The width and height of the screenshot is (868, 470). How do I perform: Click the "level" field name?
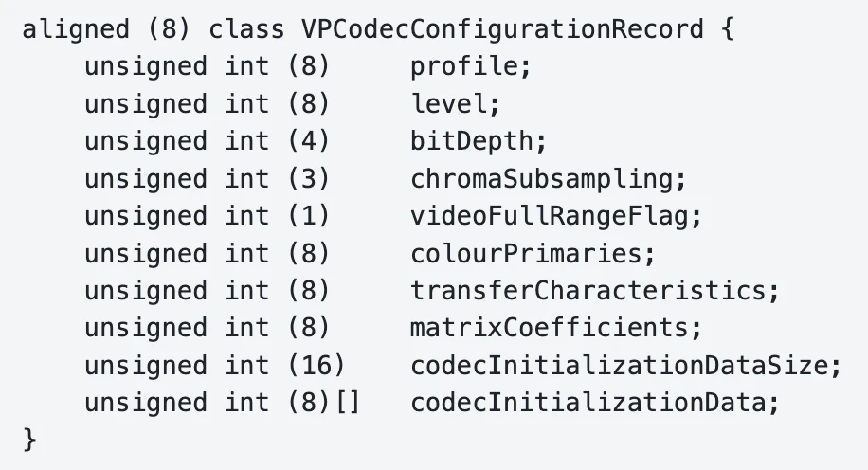455,103
